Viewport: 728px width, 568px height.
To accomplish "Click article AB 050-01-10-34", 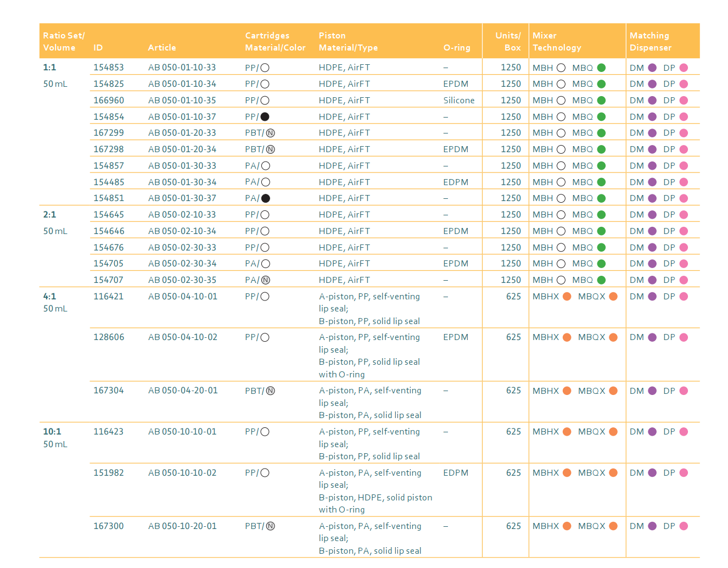I will point(182,84).
